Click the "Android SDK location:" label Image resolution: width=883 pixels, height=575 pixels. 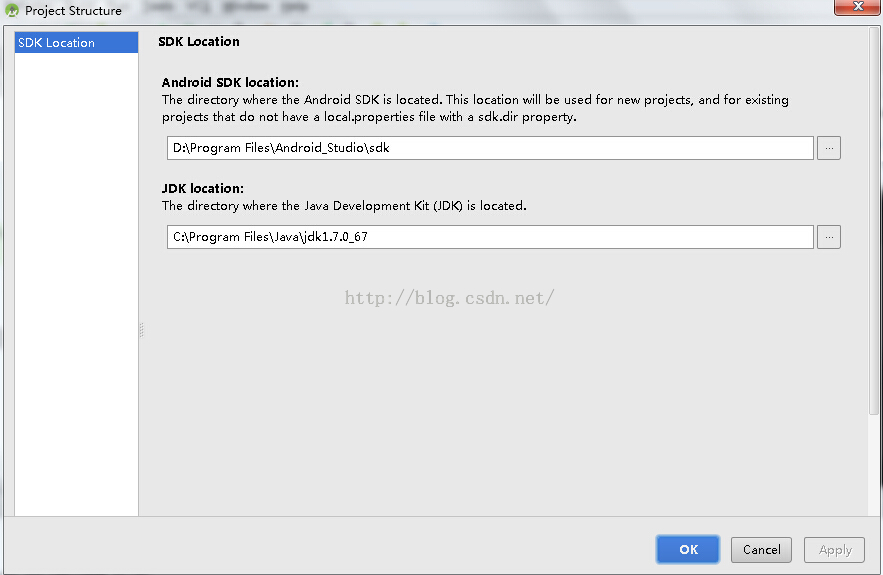click(230, 82)
